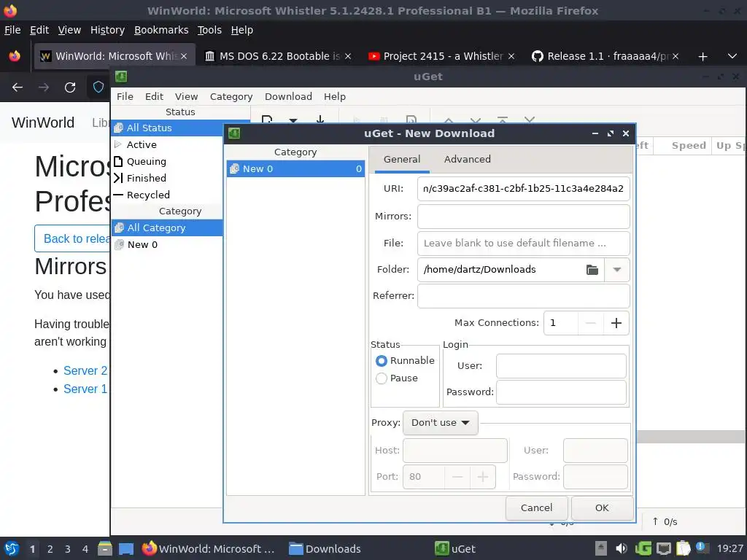747x560 pixels.
Task: Reload the page in Firefox
Action: (x=70, y=87)
